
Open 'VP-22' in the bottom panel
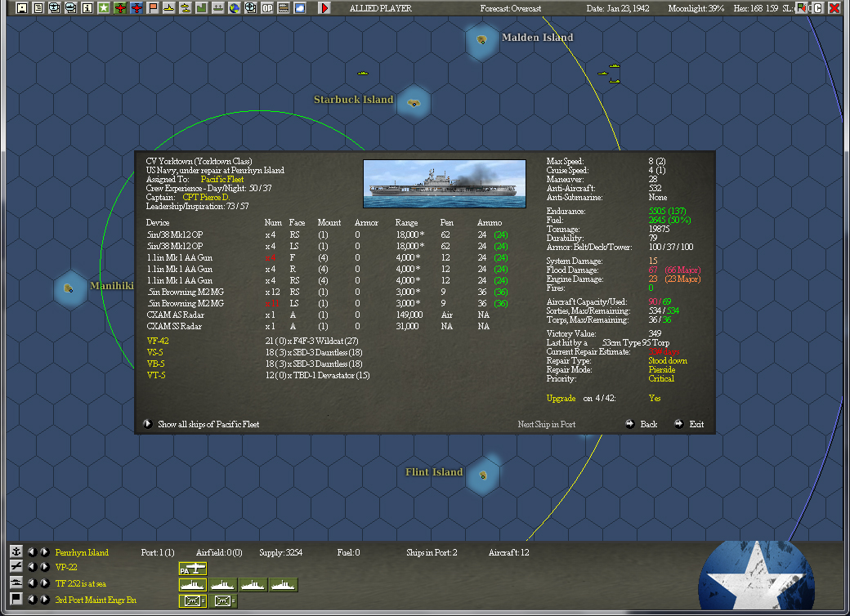[66, 567]
